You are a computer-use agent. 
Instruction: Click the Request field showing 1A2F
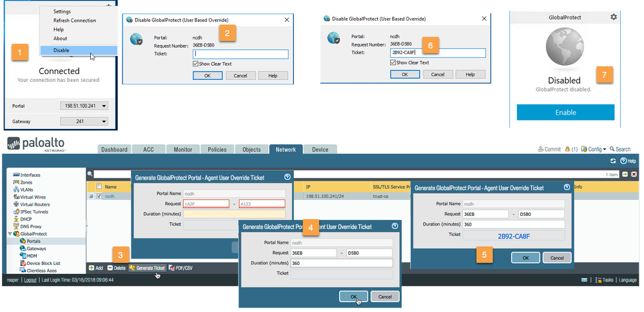pyautogui.click(x=206, y=204)
